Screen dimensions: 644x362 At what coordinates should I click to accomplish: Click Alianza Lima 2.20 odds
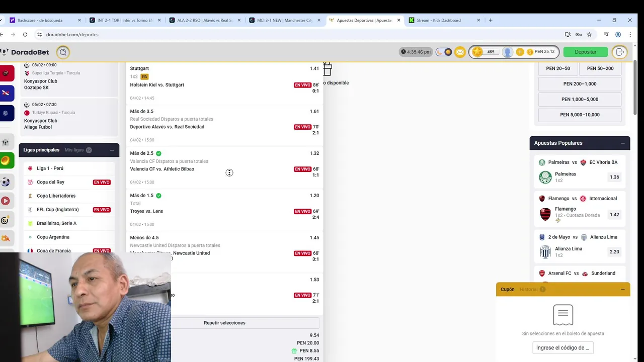click(614, 252)
